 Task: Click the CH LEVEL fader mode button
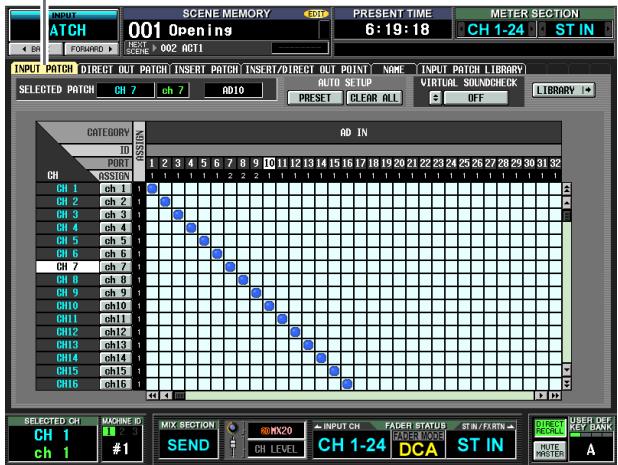[x=276, y=449]
